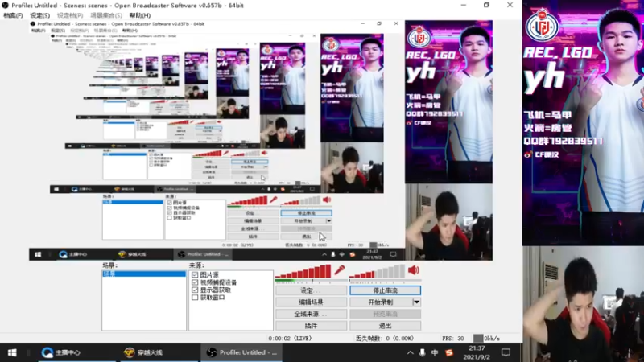Click the microphone icon in the system tray
644x362 pixels.
point(422,352)
